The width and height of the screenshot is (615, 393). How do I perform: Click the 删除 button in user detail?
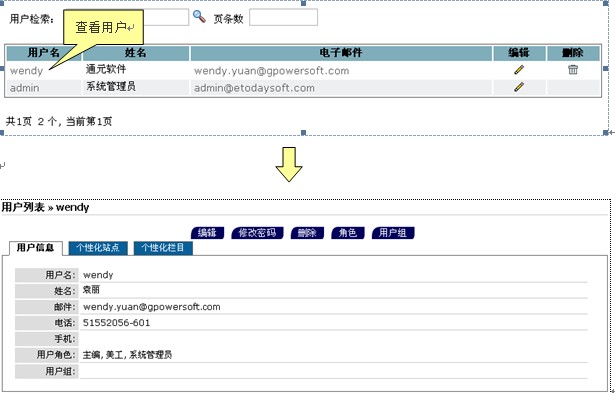coord(307,233)
